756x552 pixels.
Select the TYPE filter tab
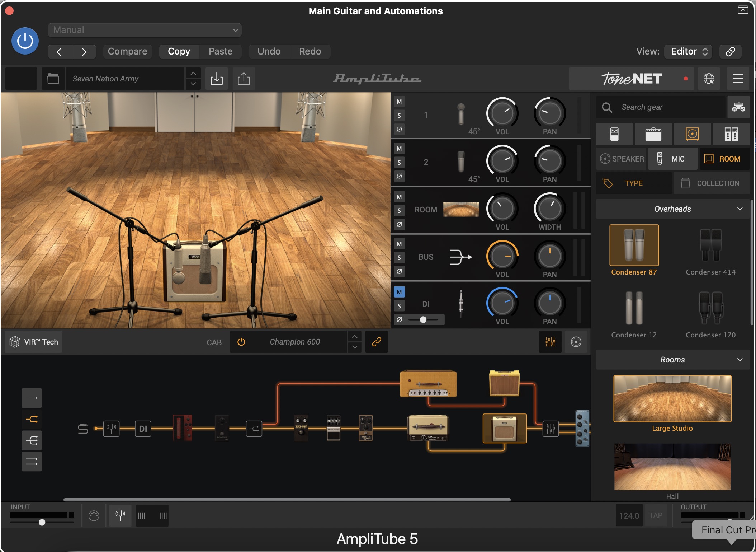click(634, 183)
